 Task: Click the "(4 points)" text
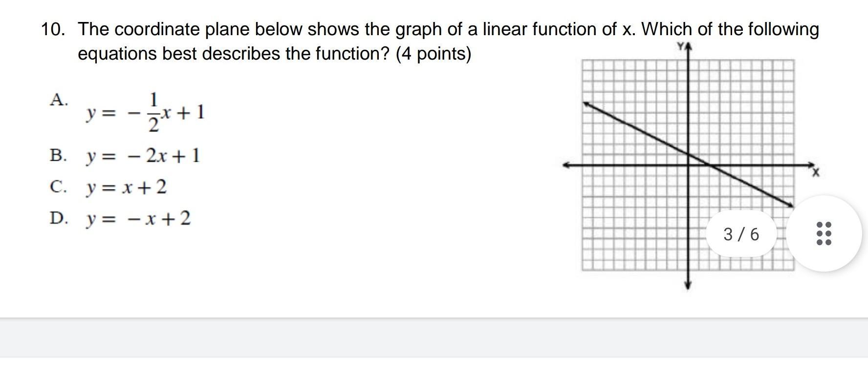click(x=434, y=53)
